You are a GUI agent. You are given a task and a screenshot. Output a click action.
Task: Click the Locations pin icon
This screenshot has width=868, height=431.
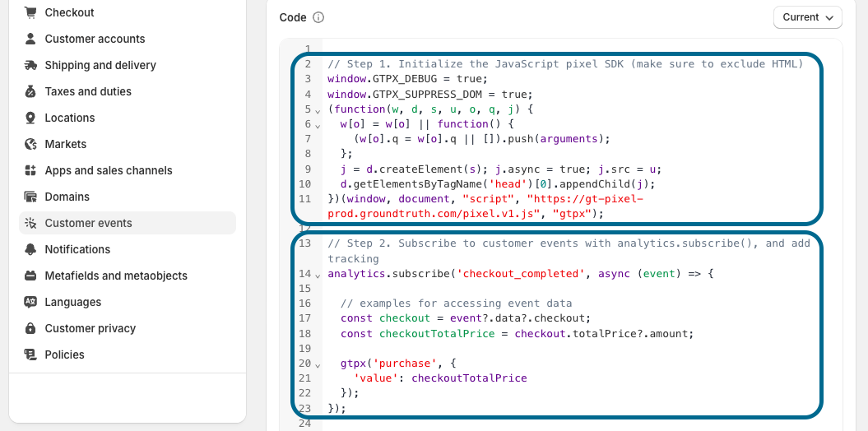[30, 118]
